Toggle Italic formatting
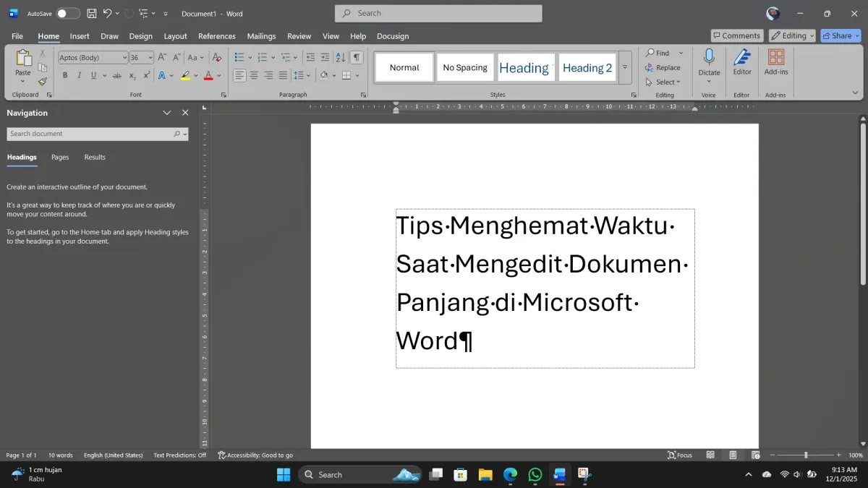Screen dimensions: 868x488 click(80, 75)
